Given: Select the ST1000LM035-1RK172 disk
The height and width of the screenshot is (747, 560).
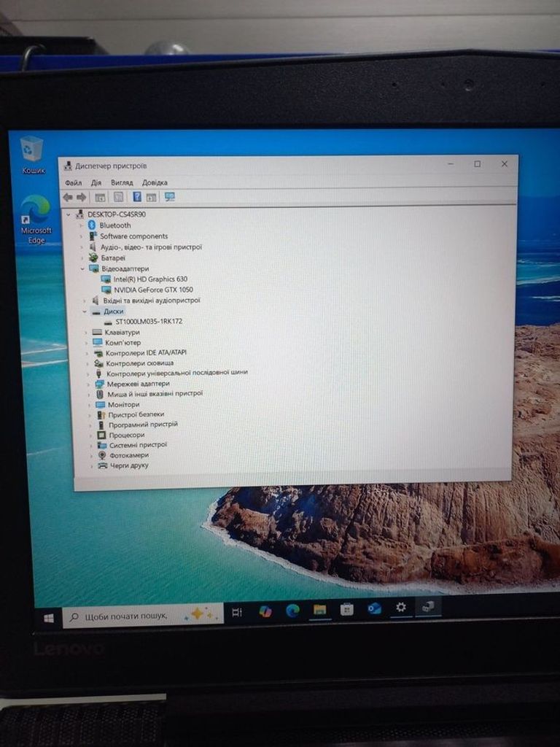Looking at the screenshot, I should (149, 322).
